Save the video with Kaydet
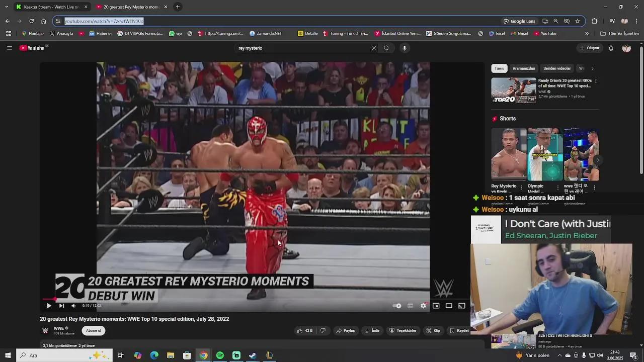Viewport: 644px width, 362px height. click(459, 331)
